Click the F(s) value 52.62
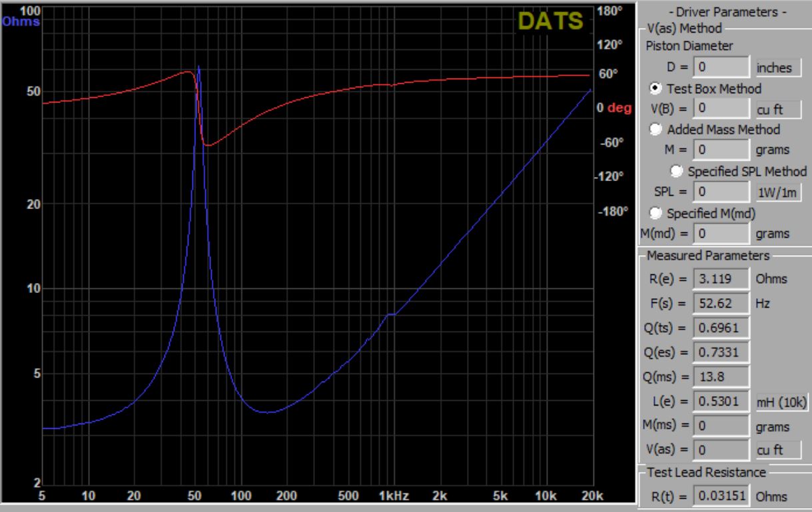Screen dimensions: 812x512 coord(721,303)
